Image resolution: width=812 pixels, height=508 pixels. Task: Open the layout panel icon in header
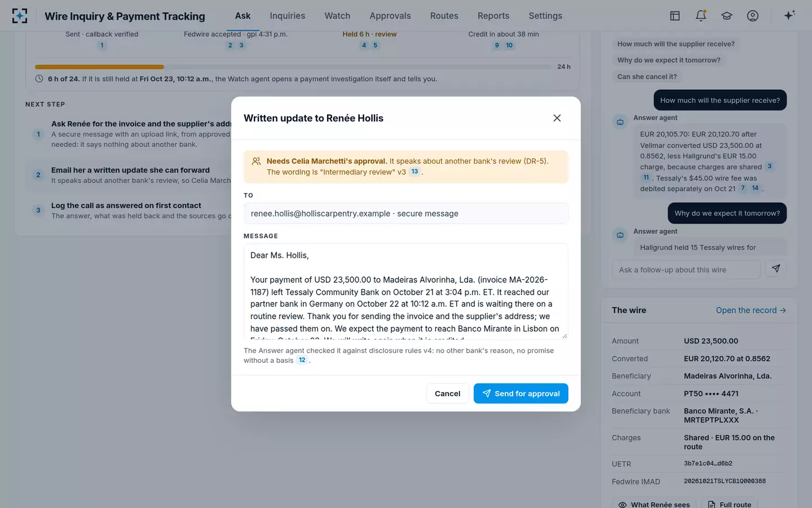click(x=675, y=16)
